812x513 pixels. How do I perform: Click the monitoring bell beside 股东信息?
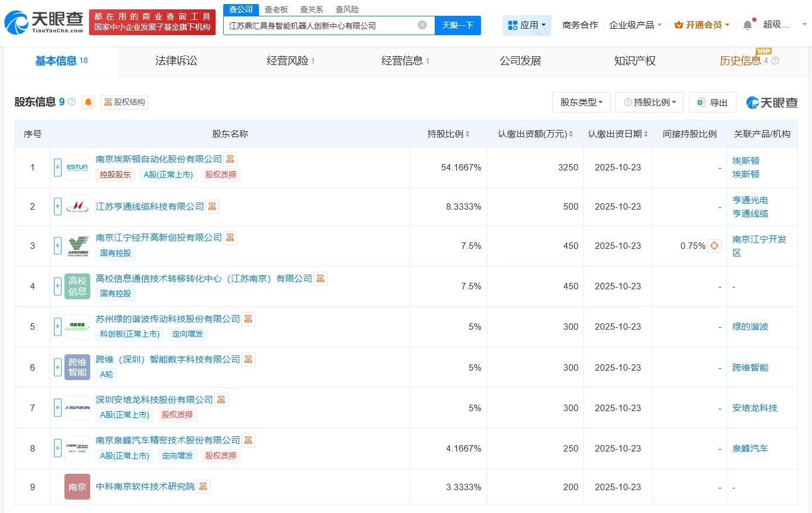(87, 102)
